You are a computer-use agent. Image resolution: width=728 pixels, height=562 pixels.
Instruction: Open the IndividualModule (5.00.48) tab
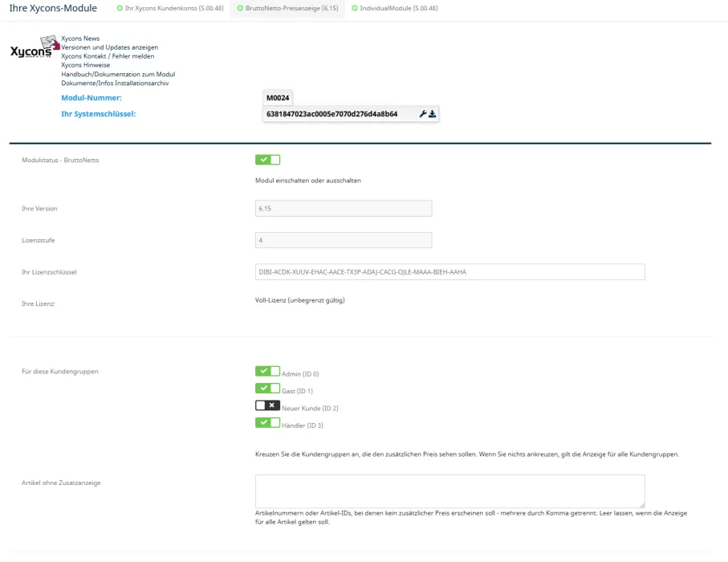pos(395,8)
